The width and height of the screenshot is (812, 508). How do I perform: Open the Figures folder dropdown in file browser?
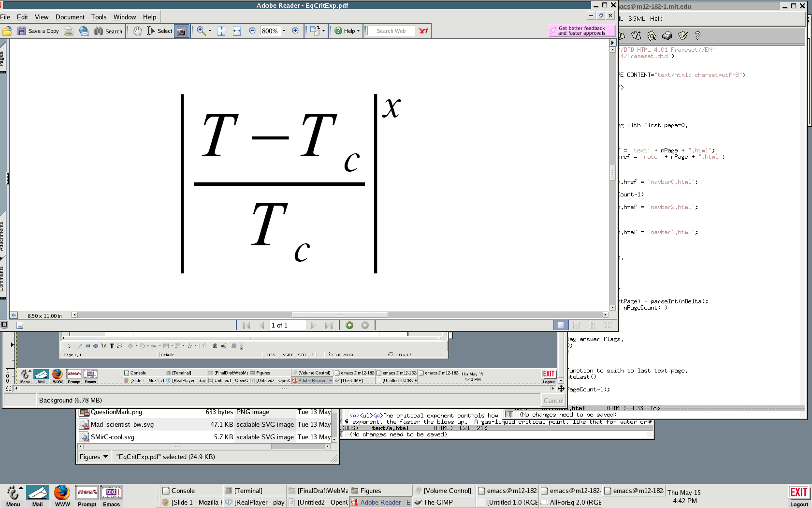pyautogui.click(x=94, y=457)
